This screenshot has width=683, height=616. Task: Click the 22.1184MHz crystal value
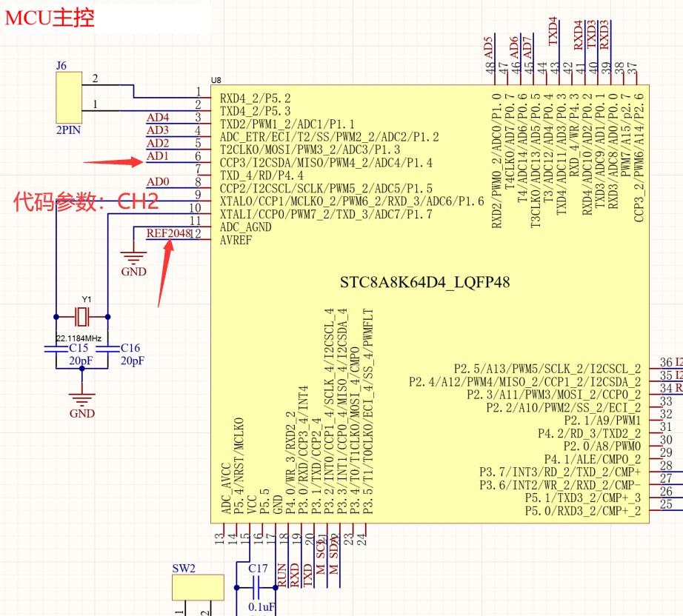tap(79, 338)
